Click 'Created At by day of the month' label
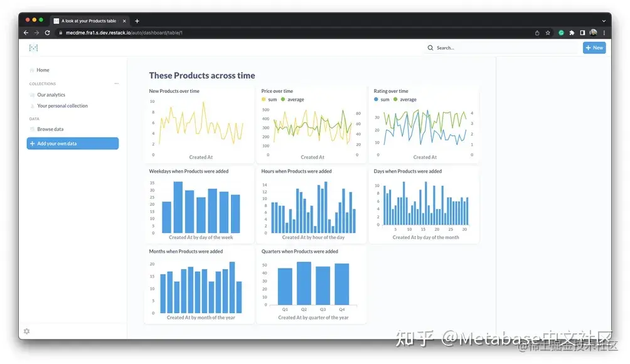 click(425, 237)
